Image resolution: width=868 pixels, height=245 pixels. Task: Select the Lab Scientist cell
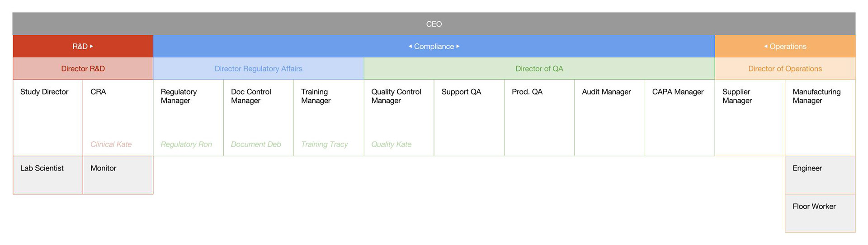point(47,175)
